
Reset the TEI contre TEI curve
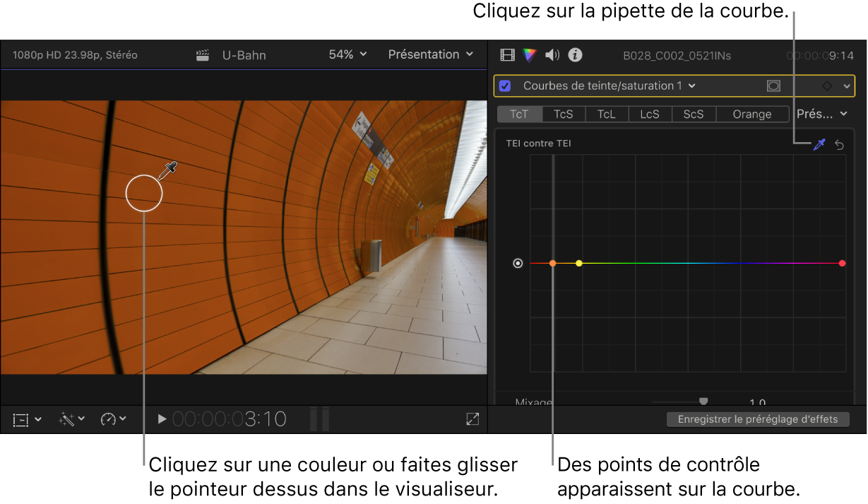coord(840,145)
